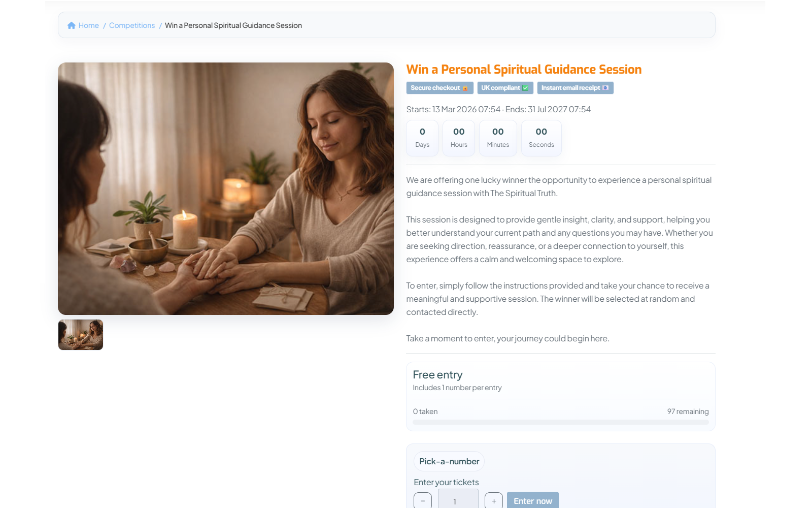Screen dimensions: 812x508
Task: Select the Instant email receipt badge
Action: coord(575,88)
